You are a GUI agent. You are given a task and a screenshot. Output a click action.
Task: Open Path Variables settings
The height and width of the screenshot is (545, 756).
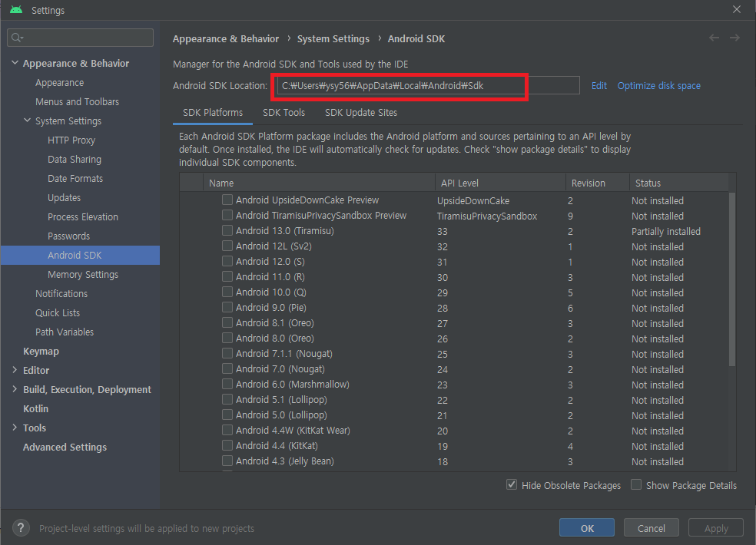click(64, 332)
